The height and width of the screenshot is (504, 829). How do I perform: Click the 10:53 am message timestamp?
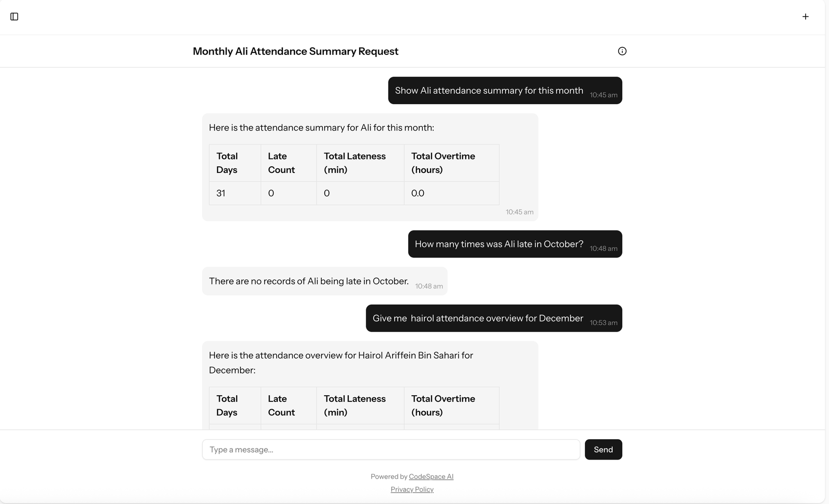click(x=604, y=323)
